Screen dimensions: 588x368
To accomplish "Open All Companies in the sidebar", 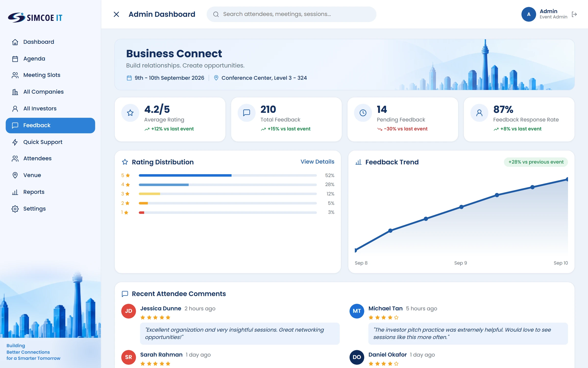I will [x=50, y=92].
